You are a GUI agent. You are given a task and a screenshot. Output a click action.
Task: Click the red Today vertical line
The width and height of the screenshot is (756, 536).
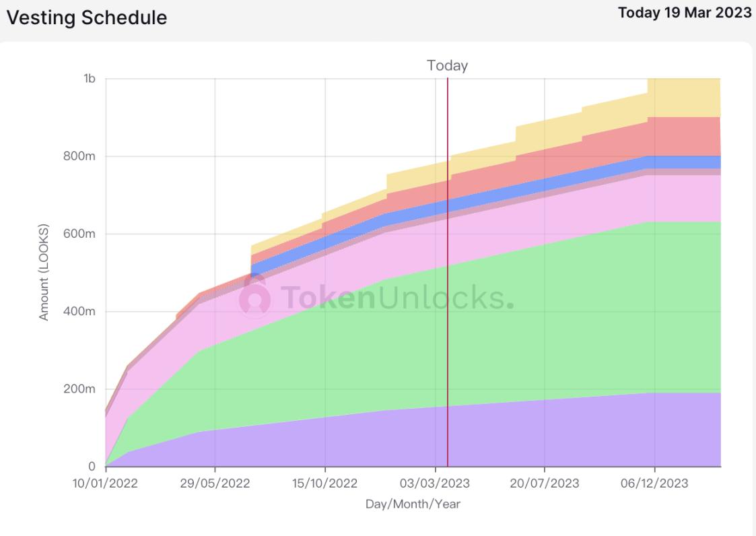coord(448,272)
